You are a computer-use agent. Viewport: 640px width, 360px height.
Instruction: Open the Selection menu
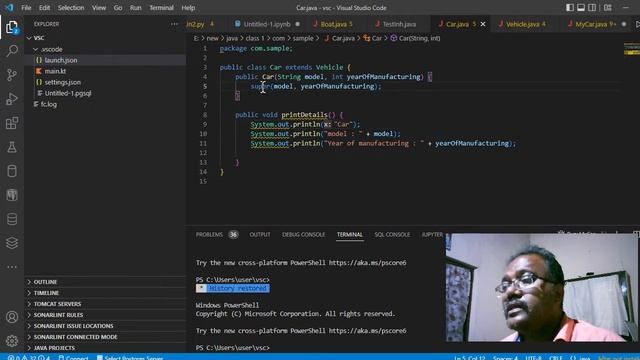(x=71, y=8)
